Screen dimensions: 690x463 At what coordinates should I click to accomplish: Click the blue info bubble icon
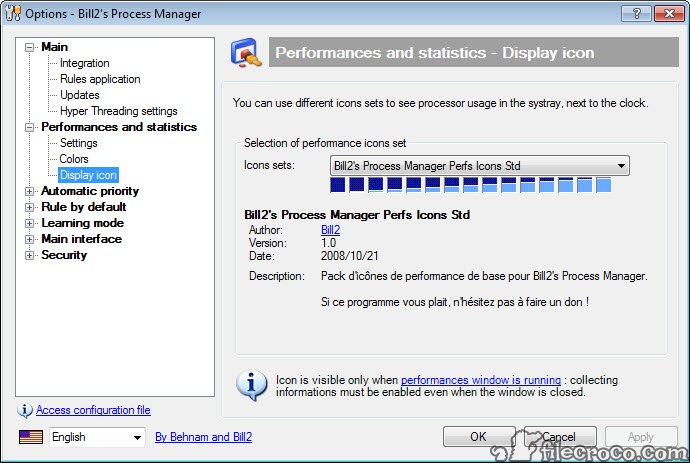(x=251, y=385)
